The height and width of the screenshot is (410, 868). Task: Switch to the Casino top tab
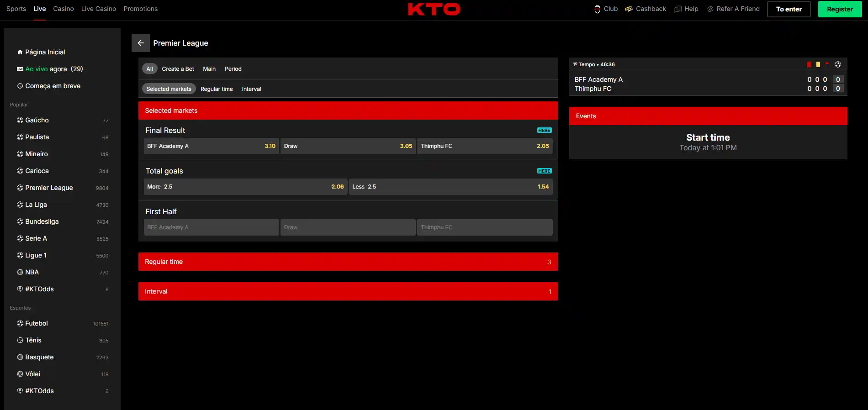click(64, 9)
